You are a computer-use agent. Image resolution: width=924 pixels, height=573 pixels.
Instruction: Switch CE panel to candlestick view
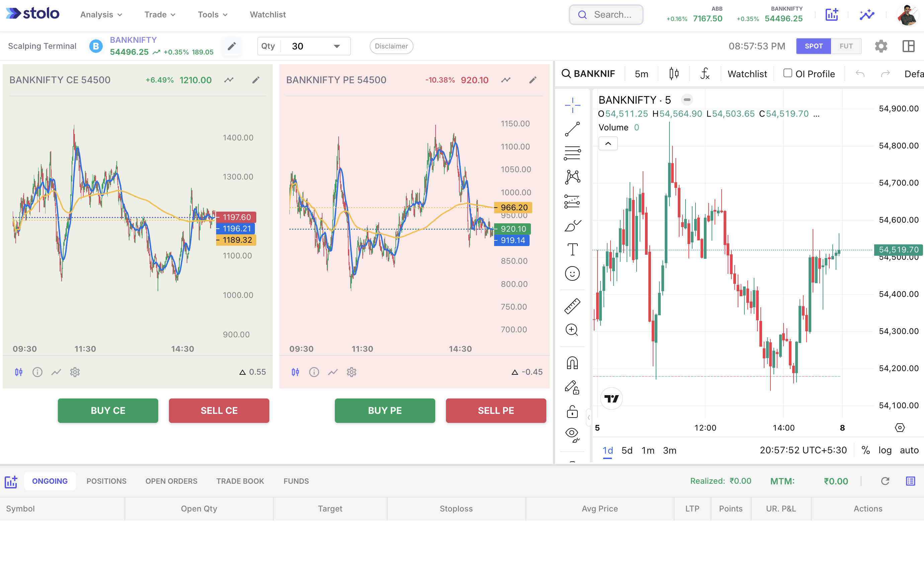coord(19,372)
